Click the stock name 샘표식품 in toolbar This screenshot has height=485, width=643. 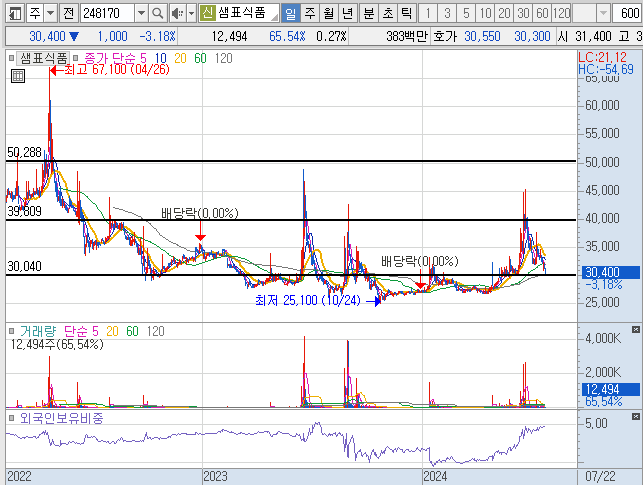[x=242, y=13]
